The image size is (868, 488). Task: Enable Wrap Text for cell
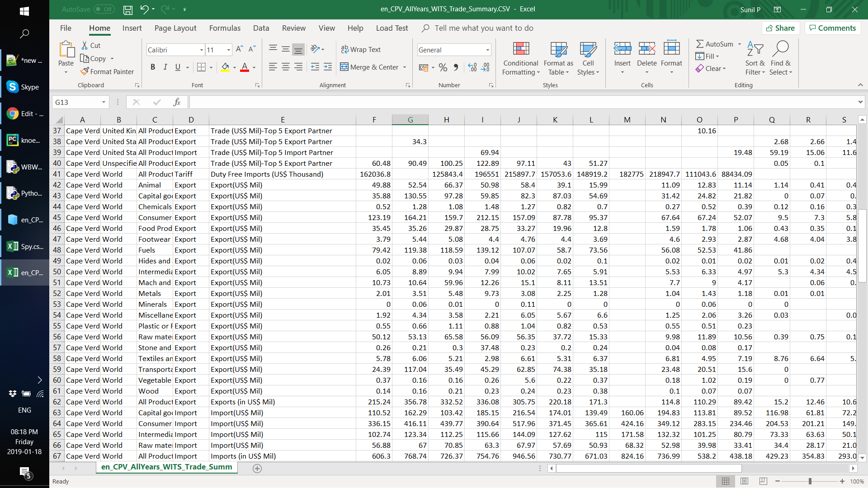pos(361,49)
